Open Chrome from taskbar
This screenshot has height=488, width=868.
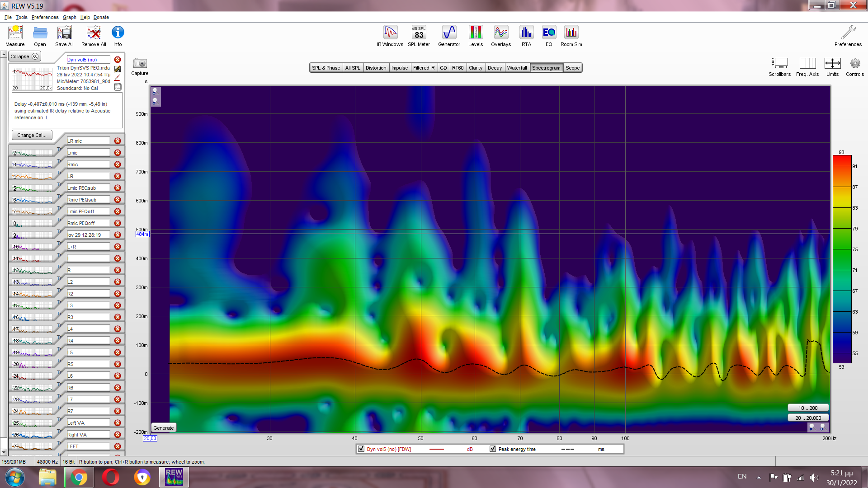coord(79,477)
